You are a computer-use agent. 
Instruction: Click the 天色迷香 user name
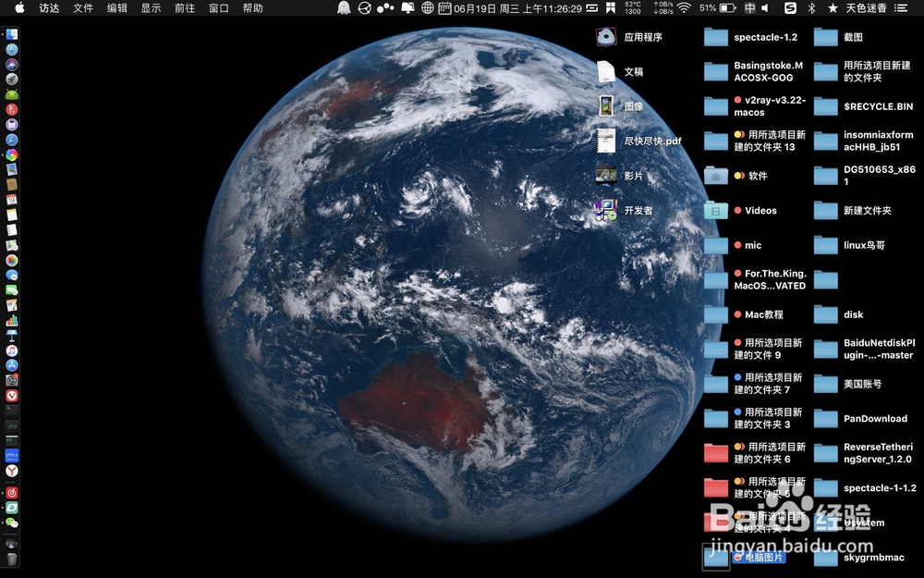(867, 7)
